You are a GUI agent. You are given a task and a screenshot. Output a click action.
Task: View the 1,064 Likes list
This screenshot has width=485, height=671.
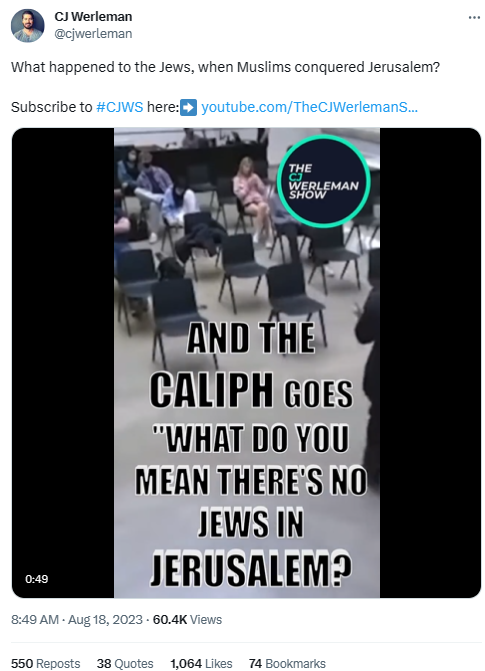(201, 663)
